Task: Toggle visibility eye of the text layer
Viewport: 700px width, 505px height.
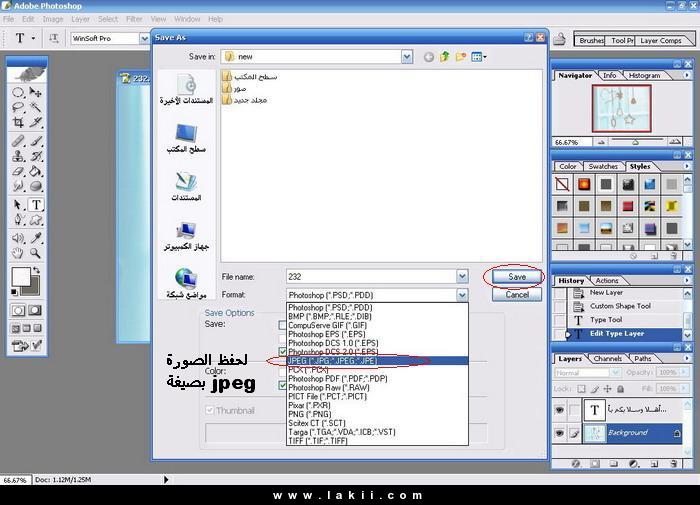Action: pyautogui.click(x=559, y=409)
